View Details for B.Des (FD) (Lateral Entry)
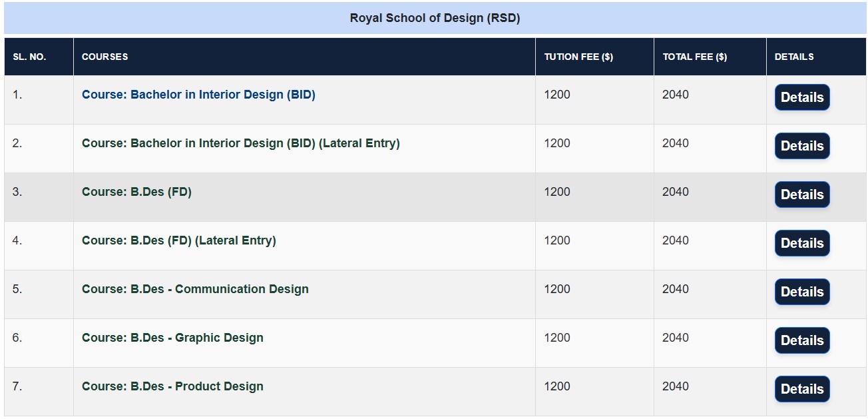This screenshot has width=868, height=419. pyautogui.click(x=802, y=243)
